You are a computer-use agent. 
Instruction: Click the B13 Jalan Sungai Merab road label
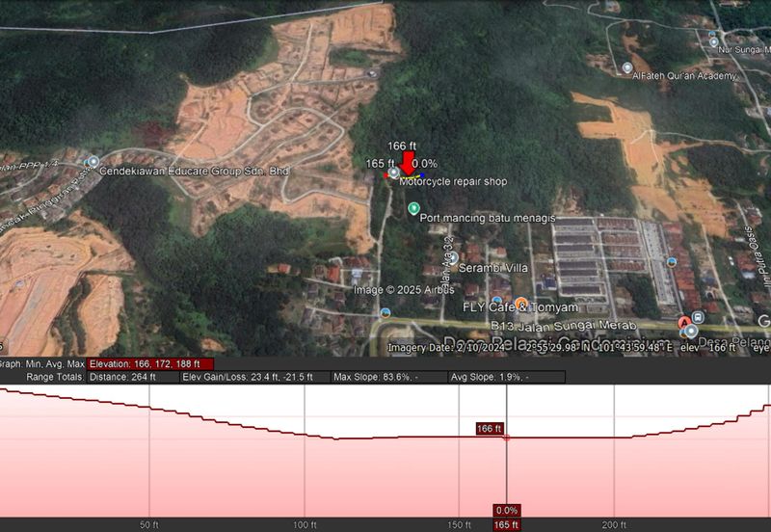[x=564, y=326]
